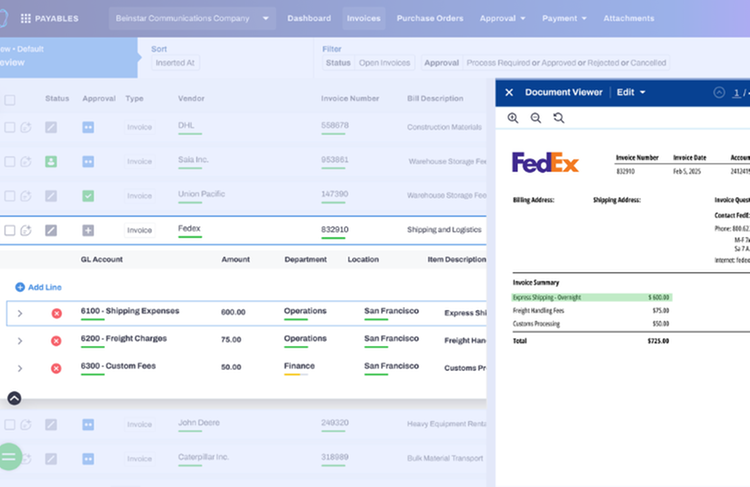This screenshot has height=487, width=750.
Task: Reset zoom in the document viewer
Action: coord(559,118)
